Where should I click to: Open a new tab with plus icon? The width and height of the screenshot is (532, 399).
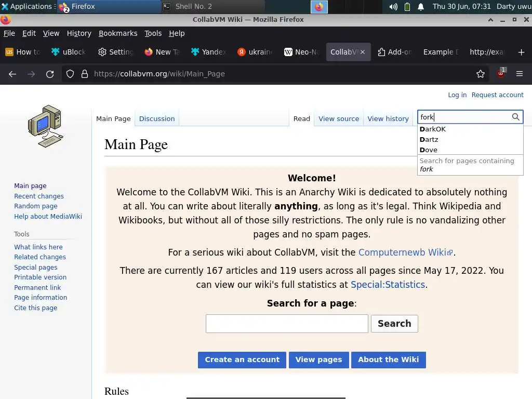[522, 52]
